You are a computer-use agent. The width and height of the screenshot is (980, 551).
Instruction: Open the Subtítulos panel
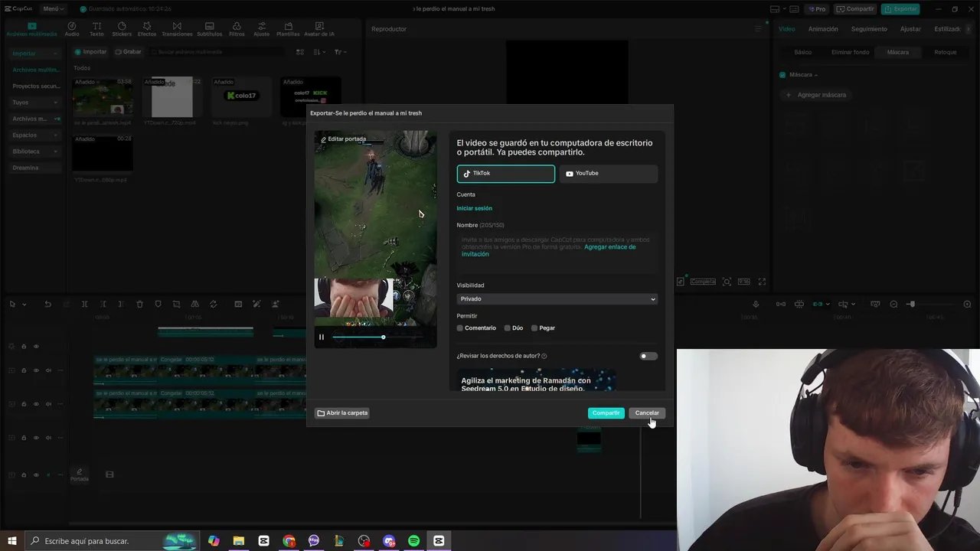pos(209,29)
